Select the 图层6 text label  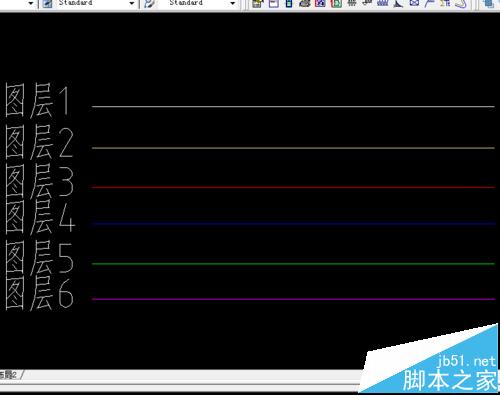[39, 294]
